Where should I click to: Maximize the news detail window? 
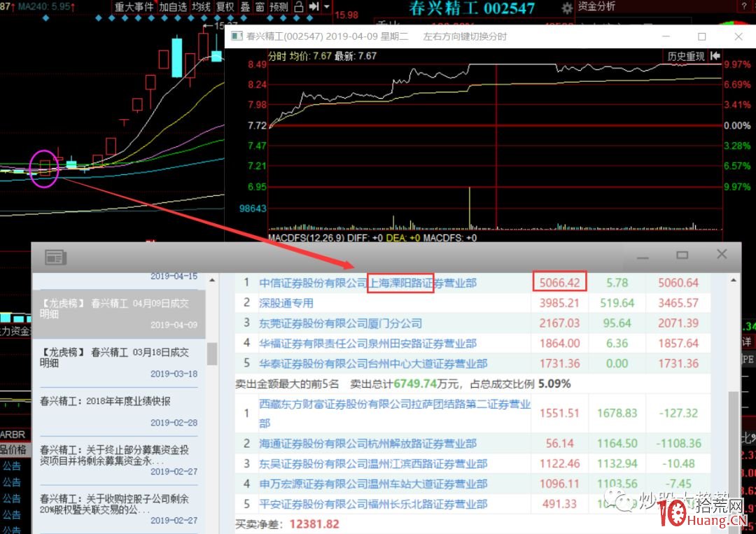point(682,255)
